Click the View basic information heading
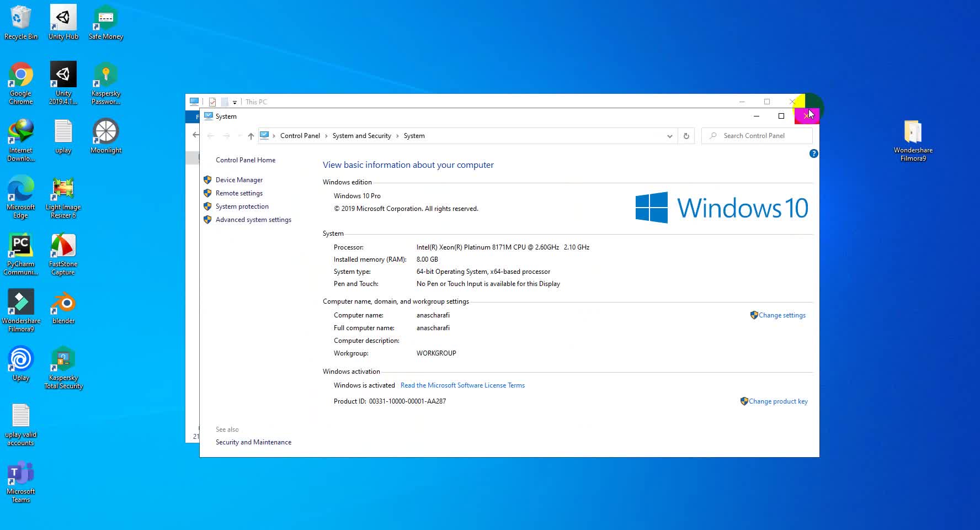 point(408,165)
